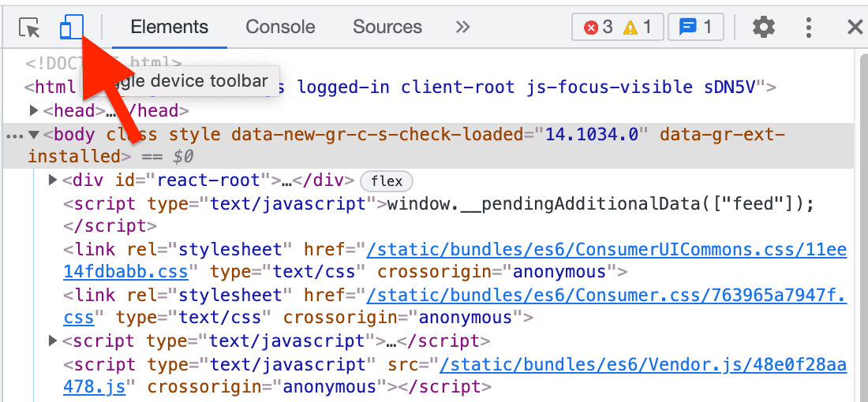
Task: Click the inspect element picker icon
Action: [29, 28]
